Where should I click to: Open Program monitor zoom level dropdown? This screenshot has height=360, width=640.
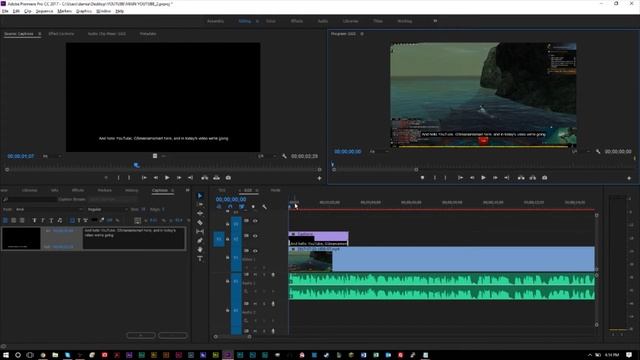point(378,151)
